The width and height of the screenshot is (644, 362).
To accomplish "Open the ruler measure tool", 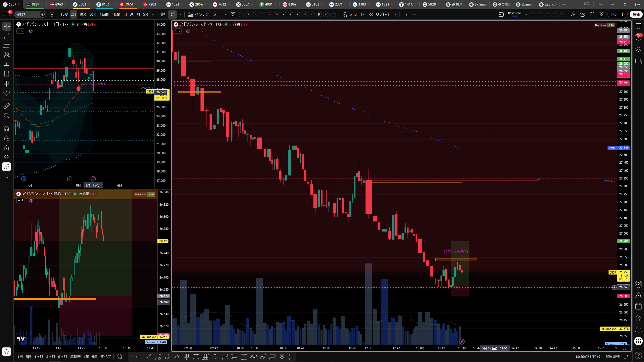I will [7, 106].
